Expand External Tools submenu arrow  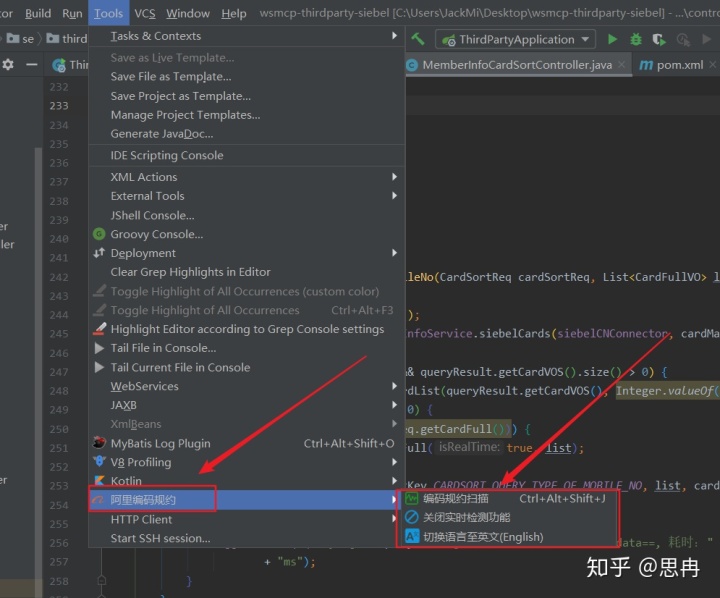(x=394, y=196)
